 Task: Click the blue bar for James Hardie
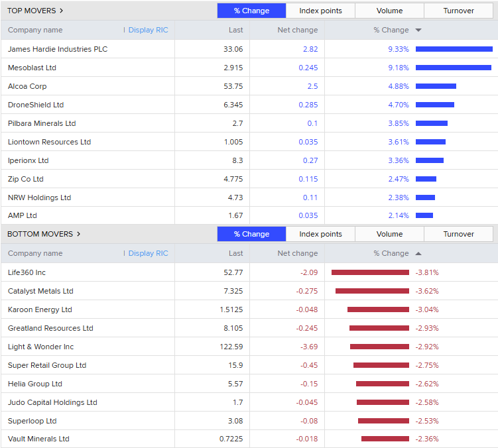(454, 49)
